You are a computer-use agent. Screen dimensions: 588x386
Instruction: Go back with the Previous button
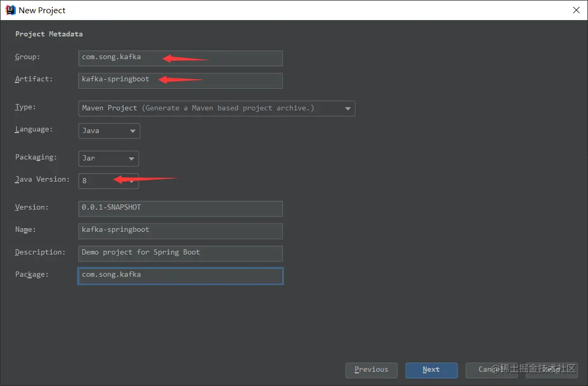[x=371, y=370]
